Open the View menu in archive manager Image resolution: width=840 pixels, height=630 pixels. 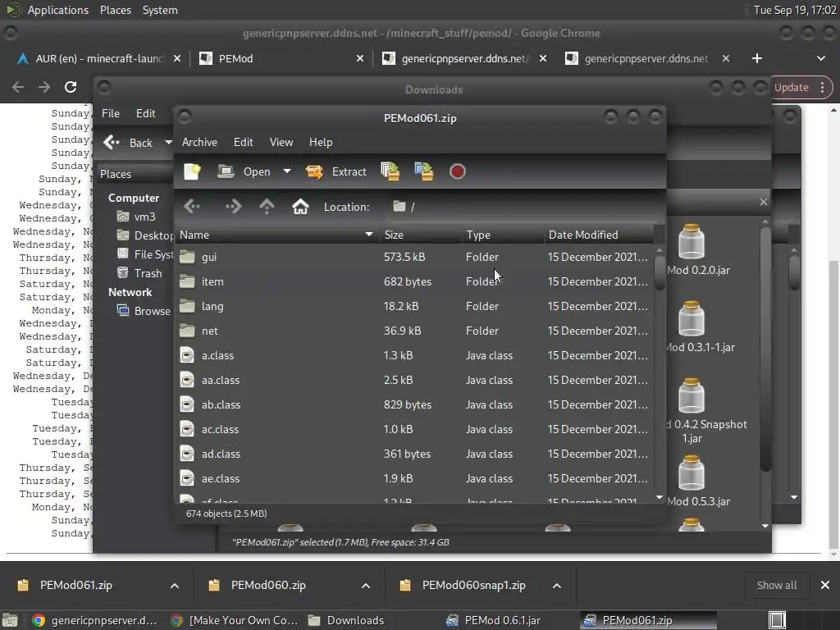click(281, 142)
